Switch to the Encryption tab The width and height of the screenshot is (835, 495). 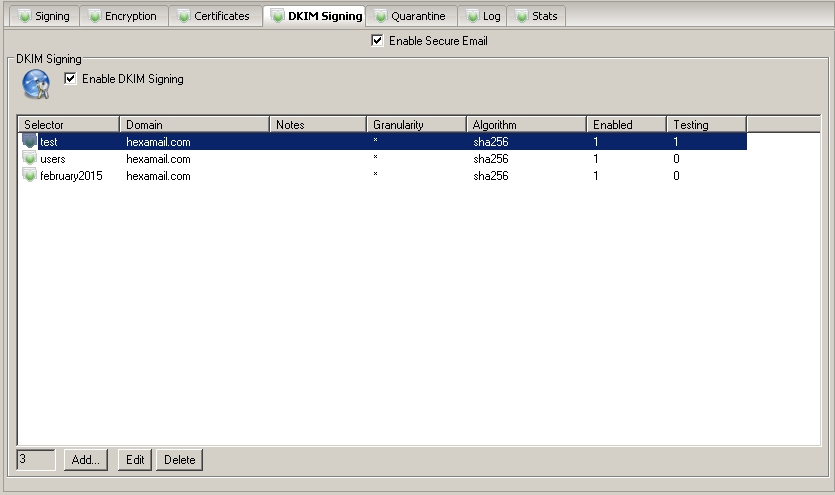pos(122,17)
